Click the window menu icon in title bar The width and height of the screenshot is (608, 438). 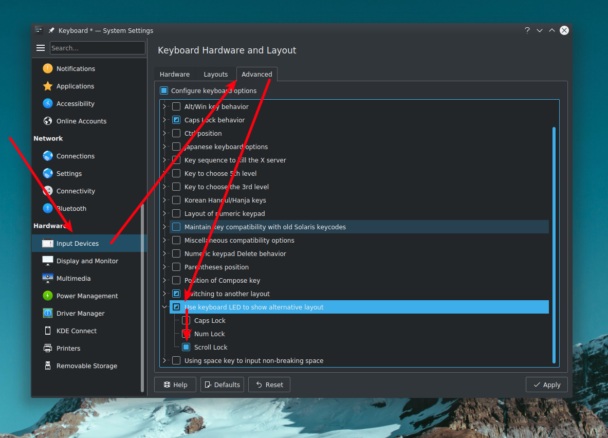point(38,30)
